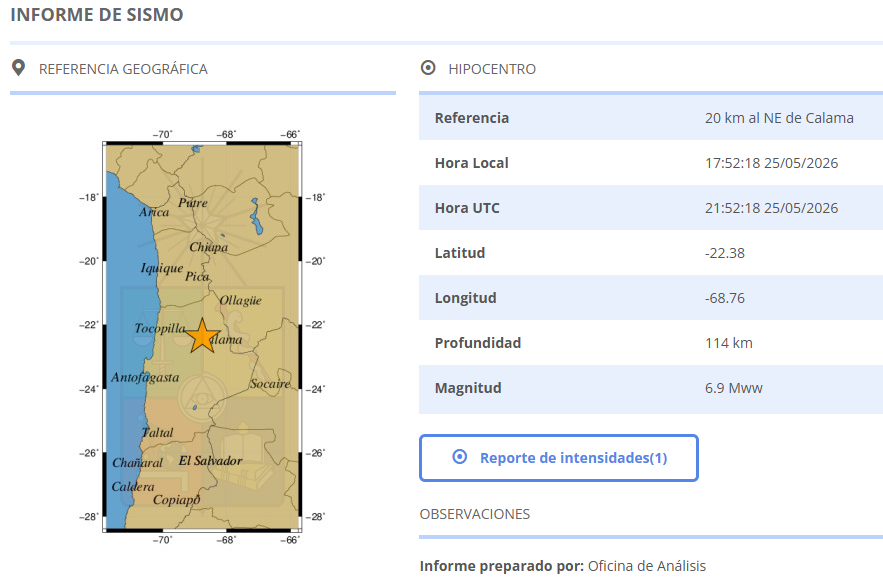Click the Pica label on the map
The width and height of the screenshot is (883, 579).
[197, 276]
